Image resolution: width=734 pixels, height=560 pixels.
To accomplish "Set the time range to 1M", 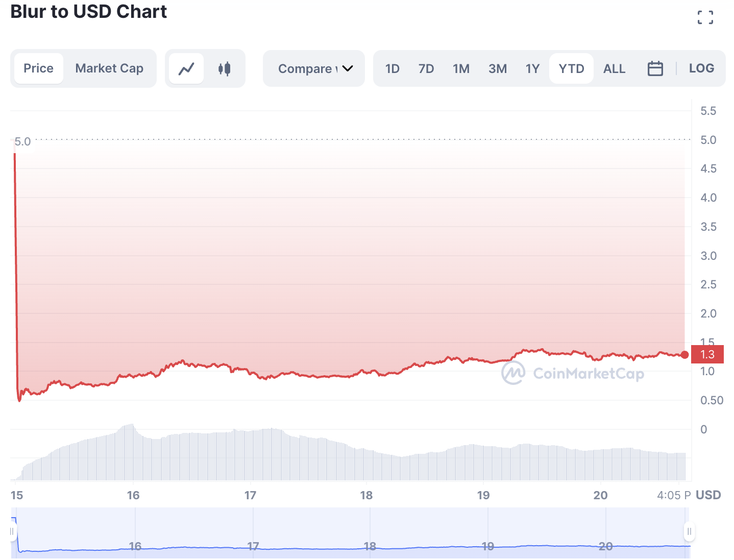I will [x=461, y=68].
